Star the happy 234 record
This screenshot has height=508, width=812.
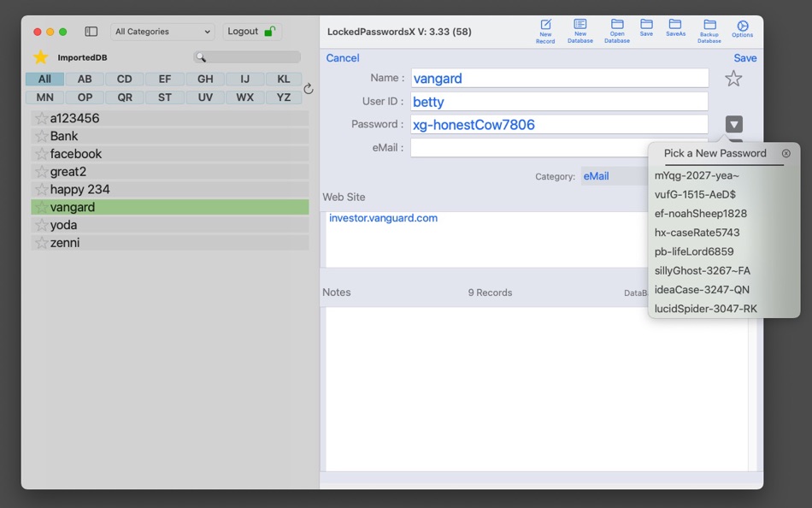tap(41, 190)
